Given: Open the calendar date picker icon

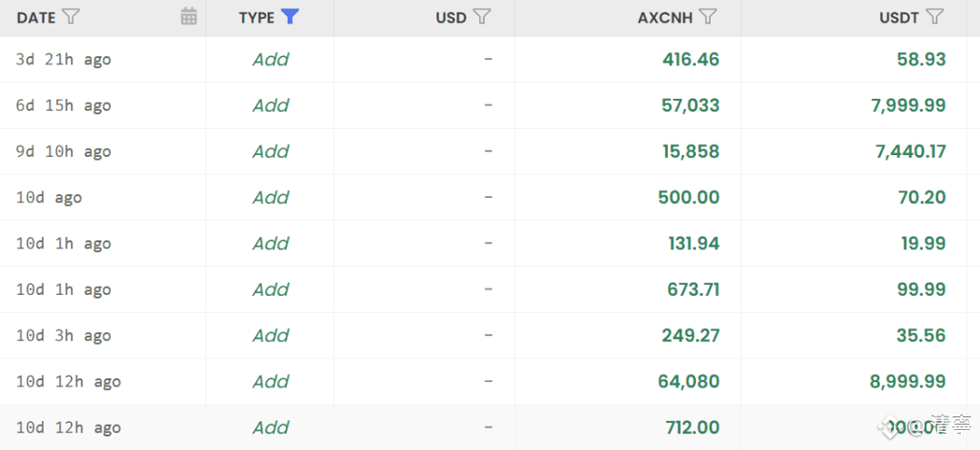Looking at the screenshot, I should click(x=189, y=16).
